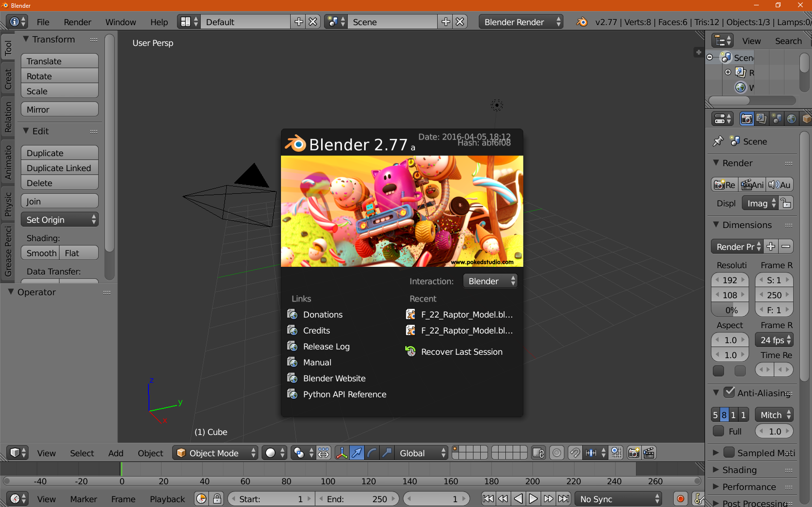Collapse the Transform panel
This screenshot has width=812, height=507.
click(26, 39)
